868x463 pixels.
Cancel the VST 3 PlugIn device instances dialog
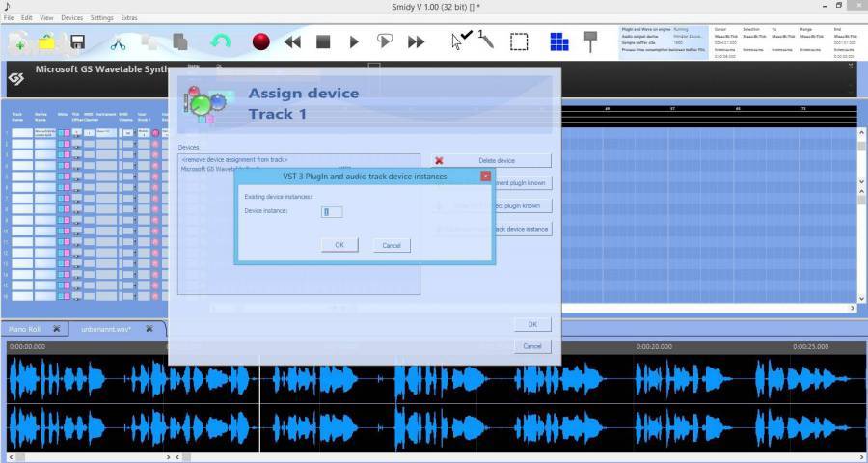392,245
